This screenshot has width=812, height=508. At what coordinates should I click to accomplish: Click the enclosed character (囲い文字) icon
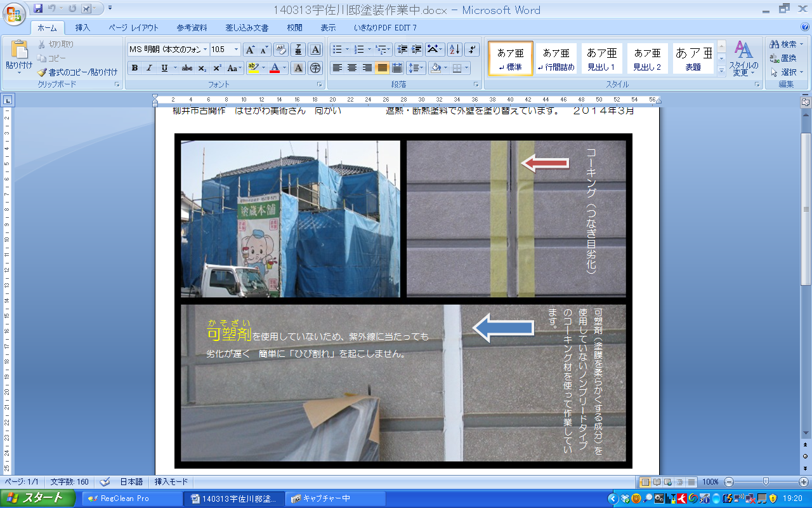coord(315,68)
